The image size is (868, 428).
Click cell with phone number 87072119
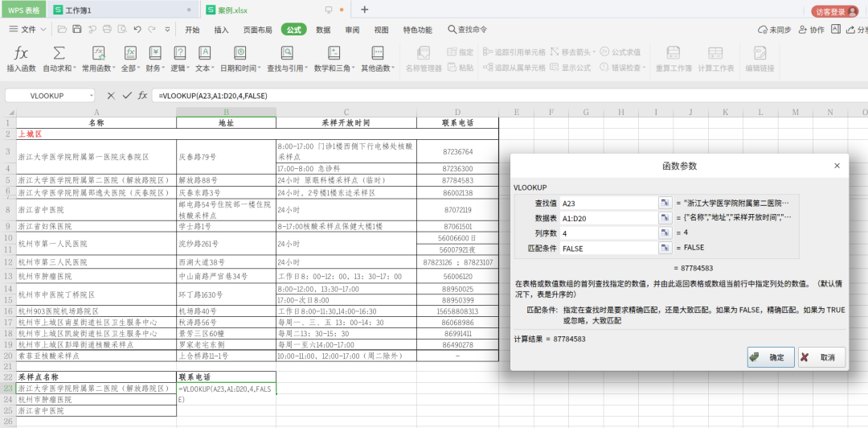458,210
